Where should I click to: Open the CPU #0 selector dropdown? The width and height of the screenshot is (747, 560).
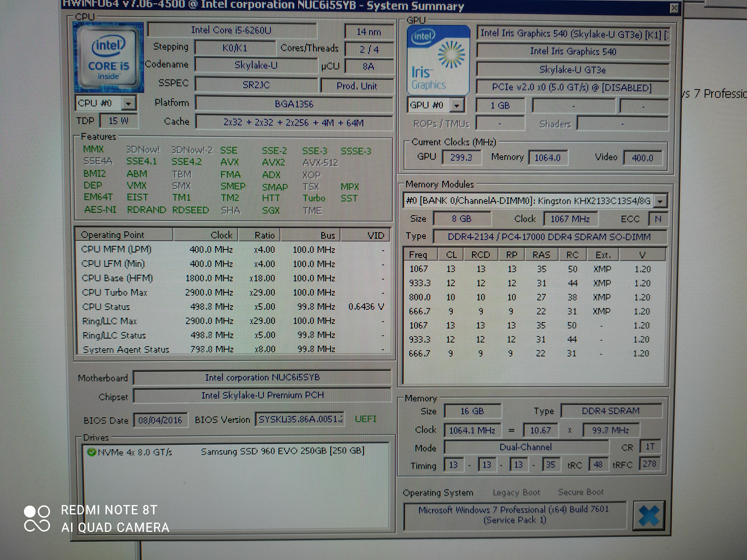[128, 104]
